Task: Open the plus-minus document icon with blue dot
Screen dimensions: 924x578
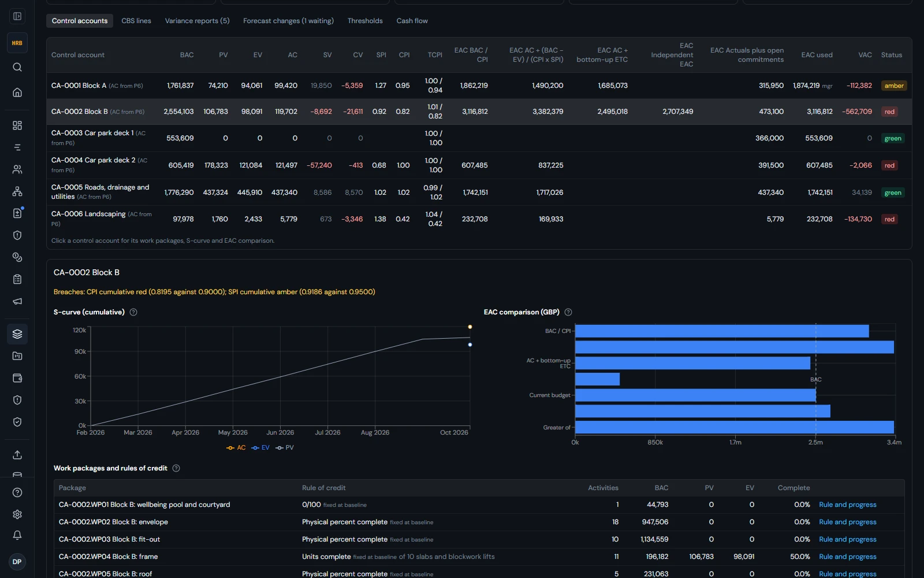Action: tap(17, 213)
